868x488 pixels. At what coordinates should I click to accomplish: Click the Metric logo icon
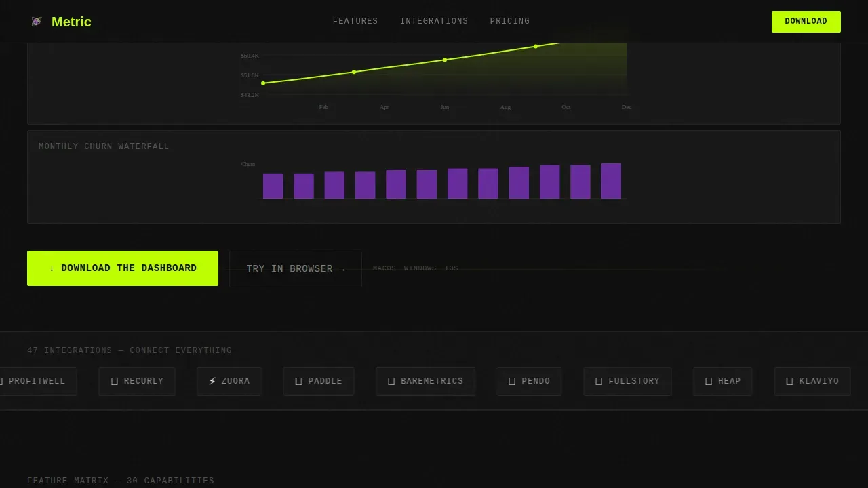[x=37, y=22]
